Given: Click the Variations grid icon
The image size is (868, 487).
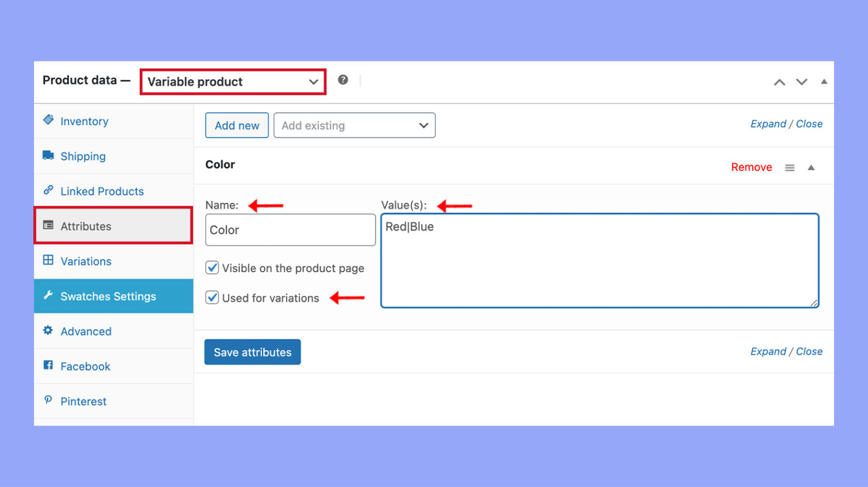Looking at the screenshot, I should [48, 261].
